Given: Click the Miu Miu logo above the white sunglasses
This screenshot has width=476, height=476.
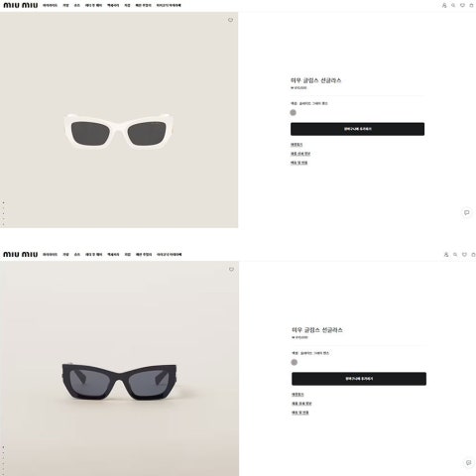Looking at the screenshot, I should coord(21,5).
